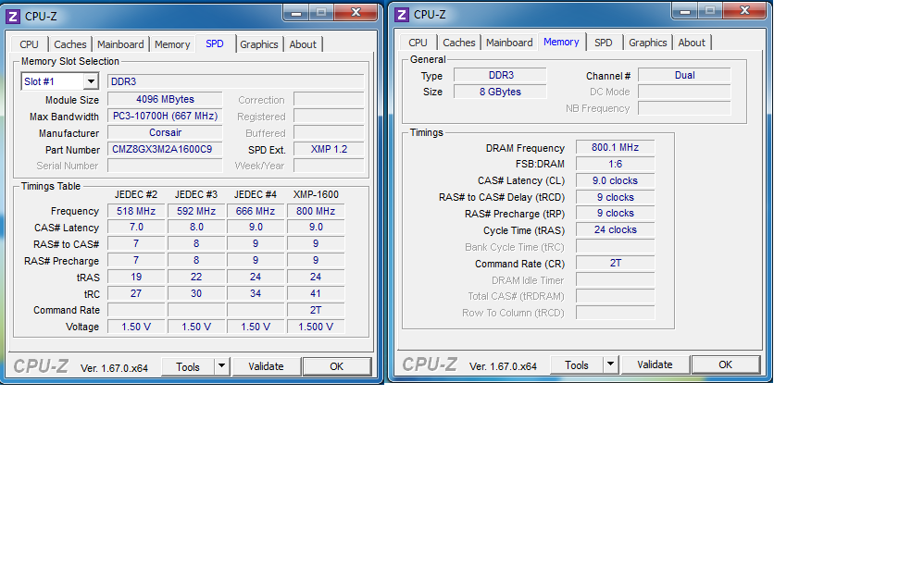The width and height of the screenshot is (924, 568).
Task: Click Validate button in left window
Action: tap(266, 366)
